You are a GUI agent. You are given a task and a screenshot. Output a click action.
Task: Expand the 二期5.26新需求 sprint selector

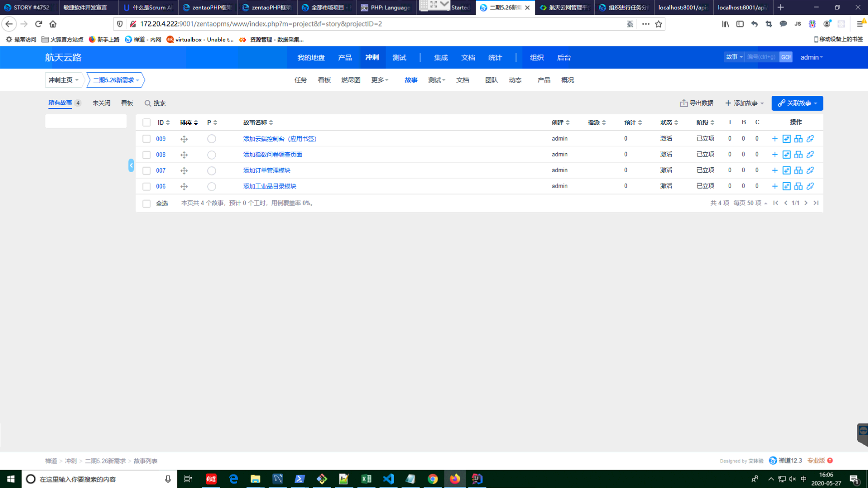(116, 80)
